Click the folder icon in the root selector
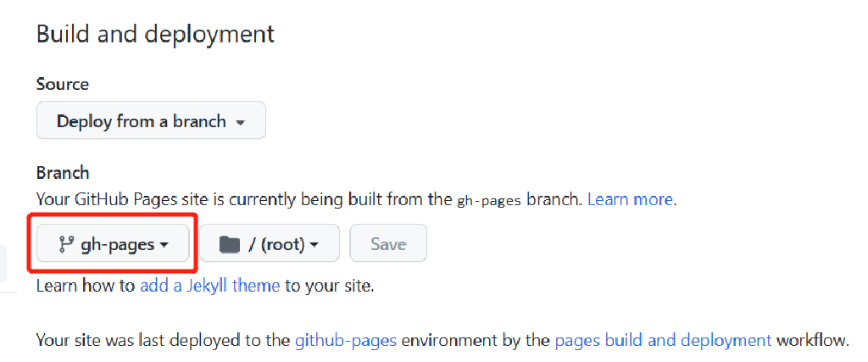Screen dimensions: 868x362 [229, 244]
